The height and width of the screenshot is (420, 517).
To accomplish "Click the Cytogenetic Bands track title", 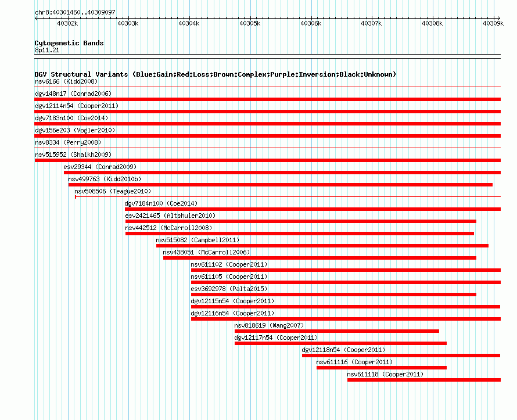I will (x=69, y=43).
